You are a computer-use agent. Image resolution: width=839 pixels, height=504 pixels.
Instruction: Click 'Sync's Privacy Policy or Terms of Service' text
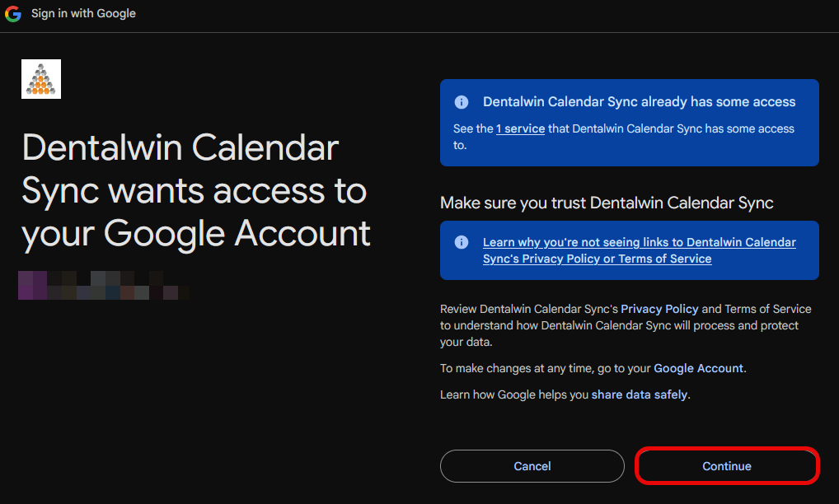598,259
